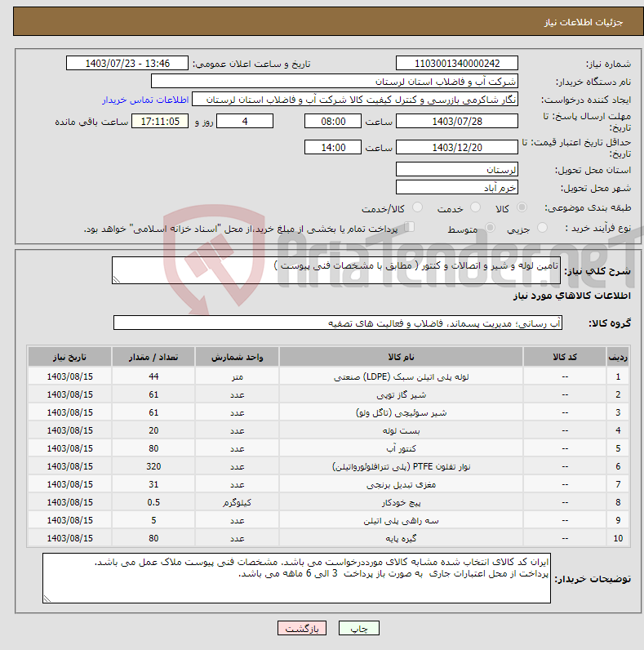Click quantity 20 in row 4
Screen dimensions: 644x650
pyautogui.click(x=153, y=430)
